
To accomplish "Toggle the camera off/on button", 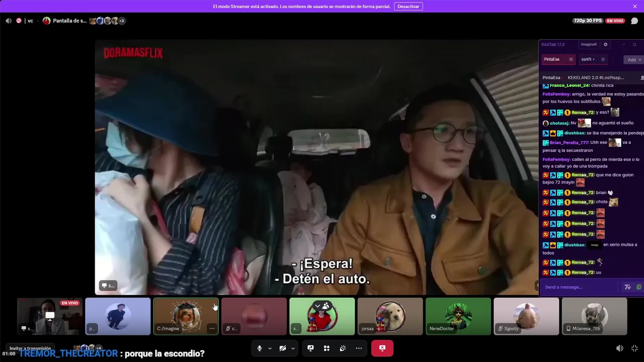I will [283, 348].
